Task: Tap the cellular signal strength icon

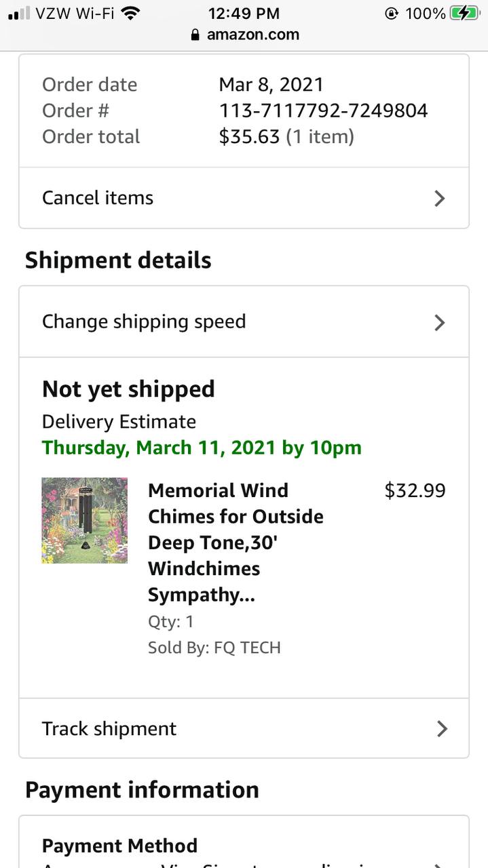Action: (18, 14)
